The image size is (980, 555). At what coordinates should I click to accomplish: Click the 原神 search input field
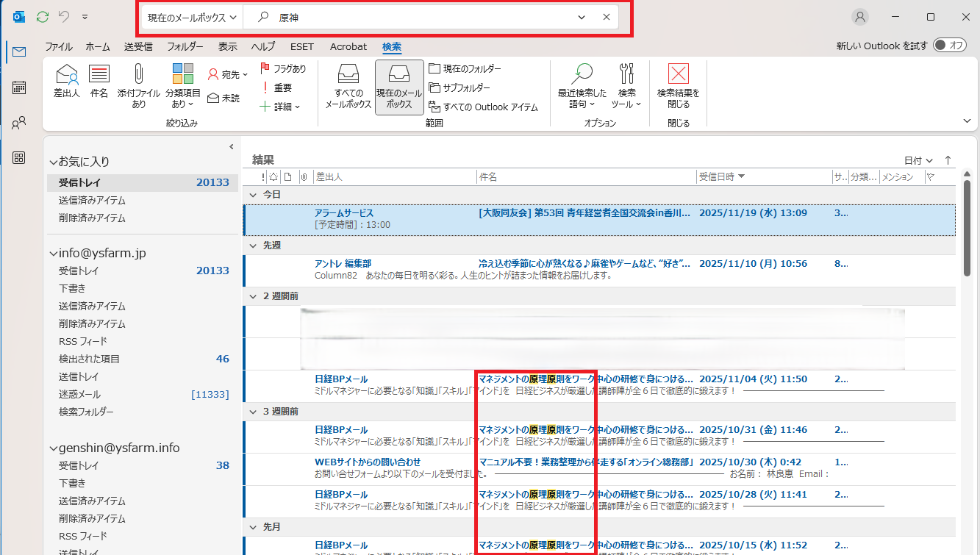coord(419,18)
